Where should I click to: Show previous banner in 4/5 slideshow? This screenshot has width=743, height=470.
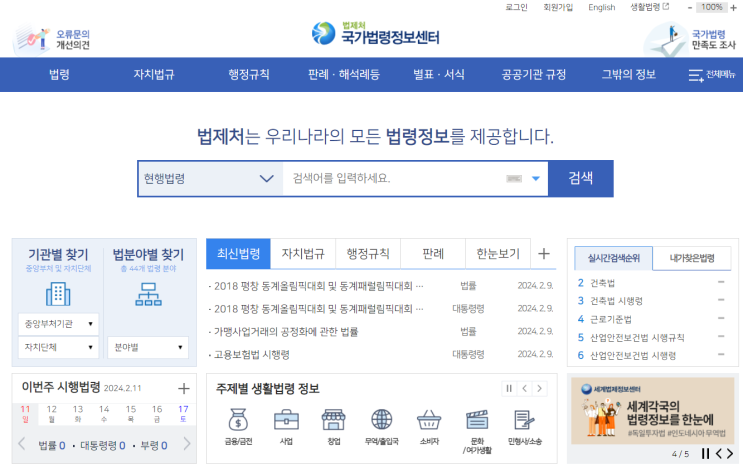coord(719,453)
